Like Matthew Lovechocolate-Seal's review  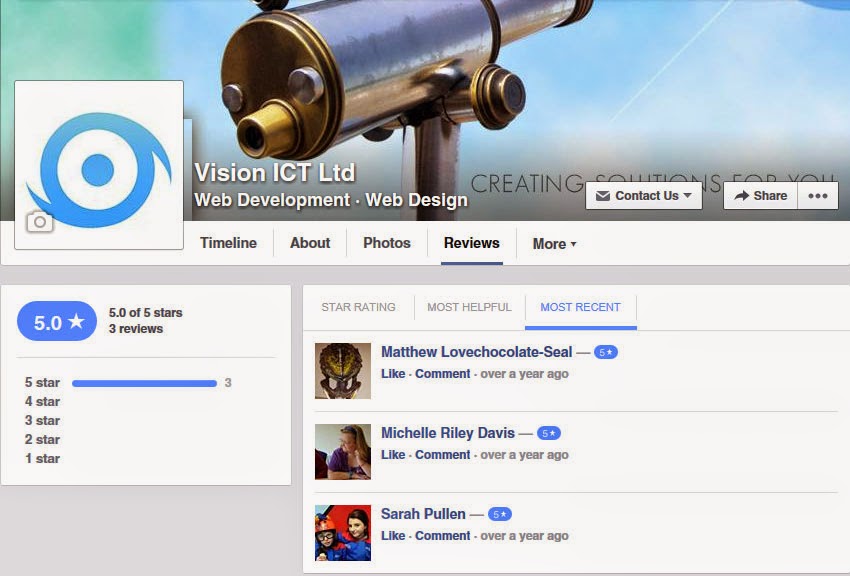point(393,374)
